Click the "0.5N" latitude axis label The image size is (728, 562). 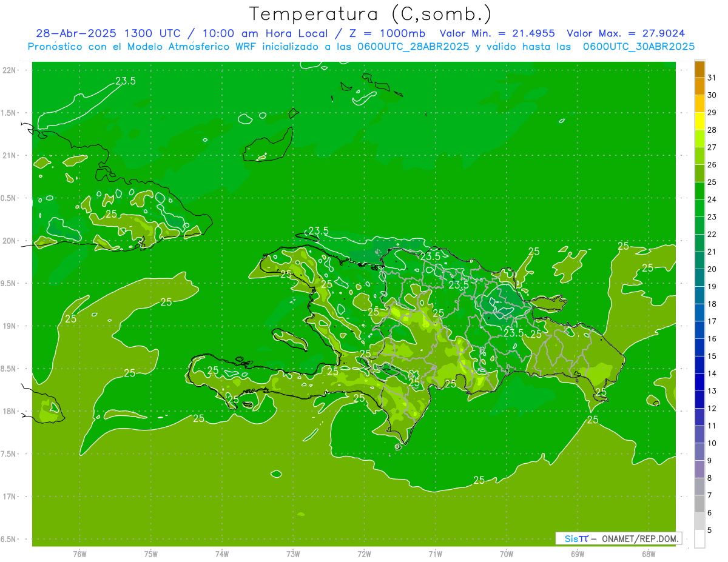tap(9, 198)
